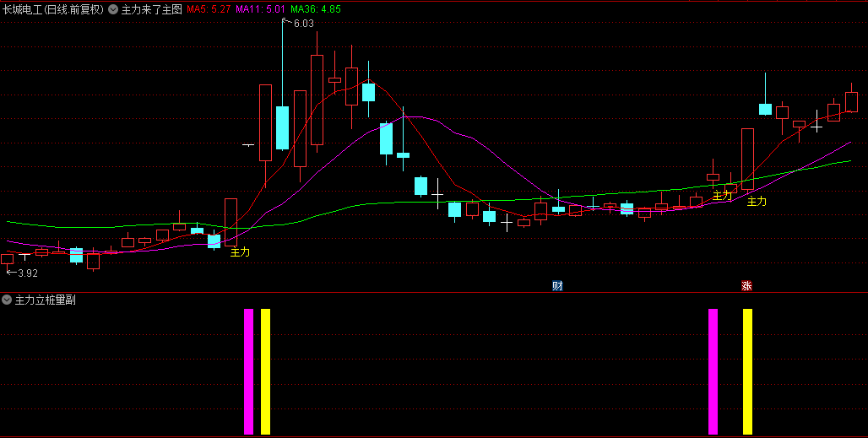Viewport: 868px width, 438px height.
Task: Open the dropdown arrow beside 长城电工 title
Action: point(113,9)
